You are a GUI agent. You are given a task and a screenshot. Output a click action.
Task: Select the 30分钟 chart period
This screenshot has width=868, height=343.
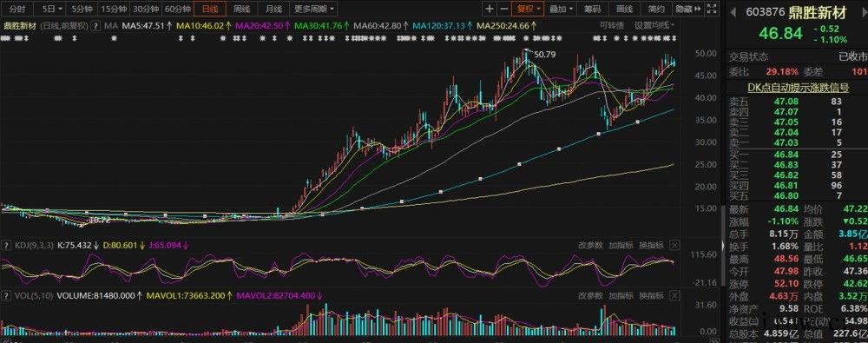[x=146, y=9]
